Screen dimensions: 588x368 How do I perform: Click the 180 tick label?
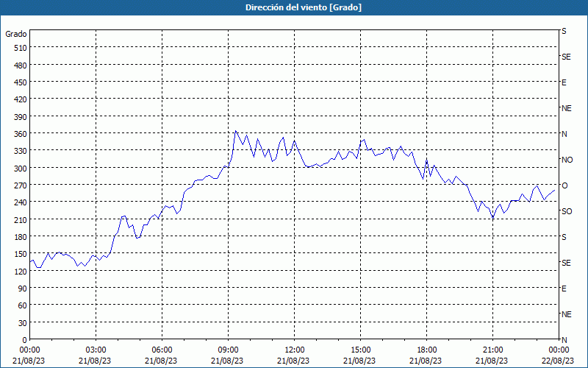[21, 237]
